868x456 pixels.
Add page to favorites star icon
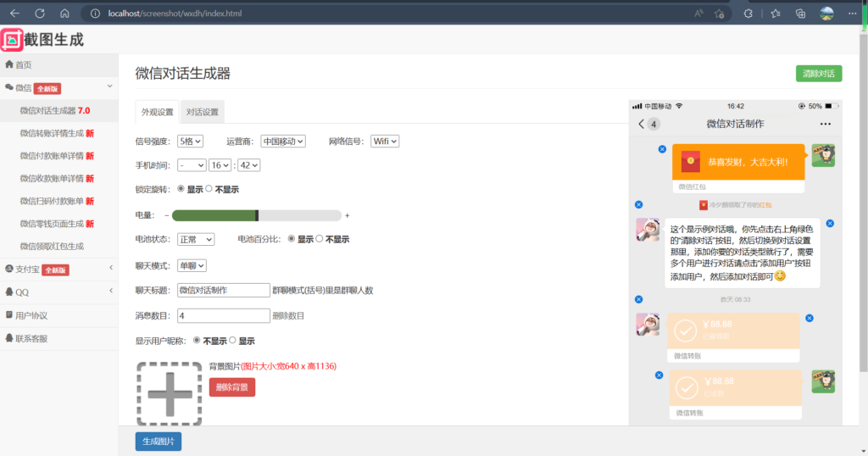[719, 14]
